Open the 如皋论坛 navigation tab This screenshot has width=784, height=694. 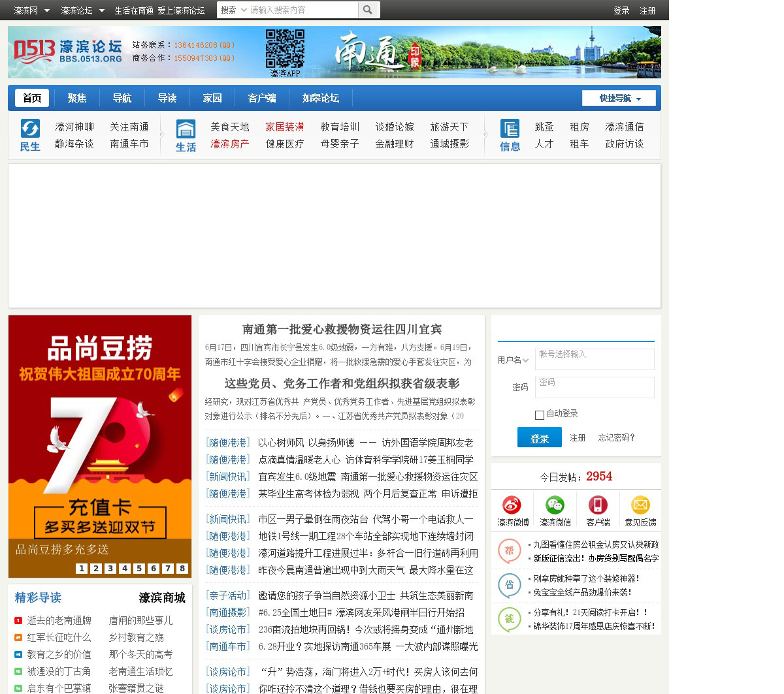[320, 98]
